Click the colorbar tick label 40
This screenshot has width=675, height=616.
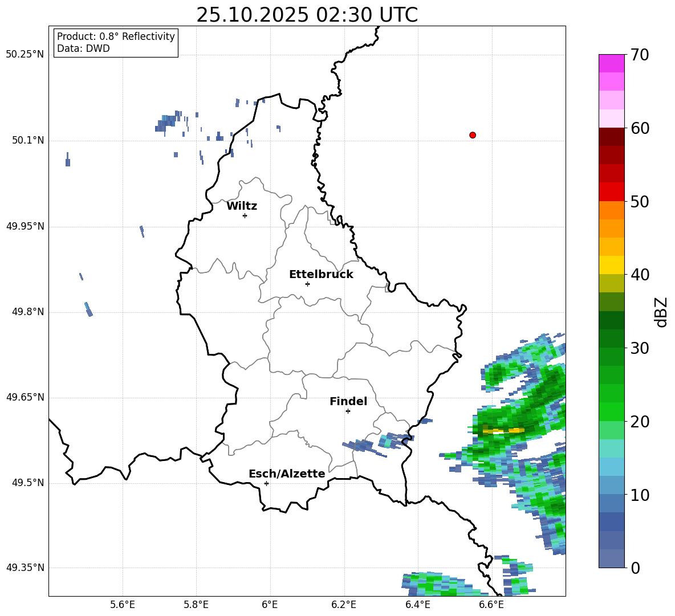point(640,275)
